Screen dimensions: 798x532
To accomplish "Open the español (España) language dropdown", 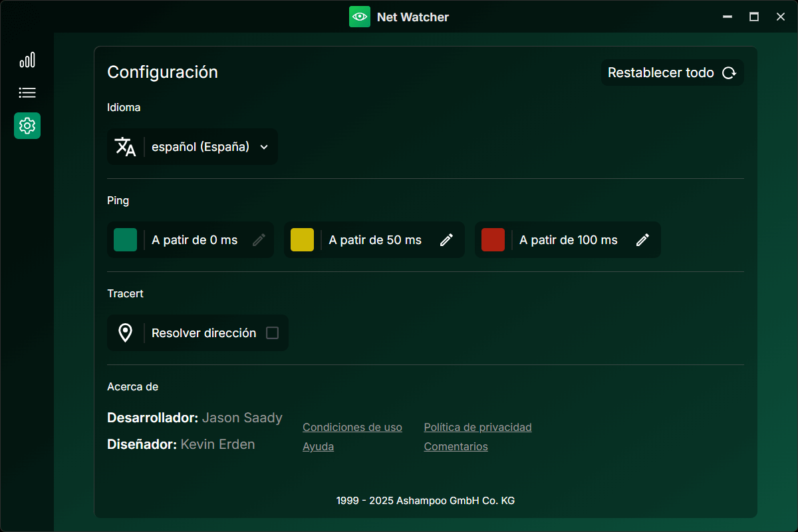I will [x=201, y=147].
